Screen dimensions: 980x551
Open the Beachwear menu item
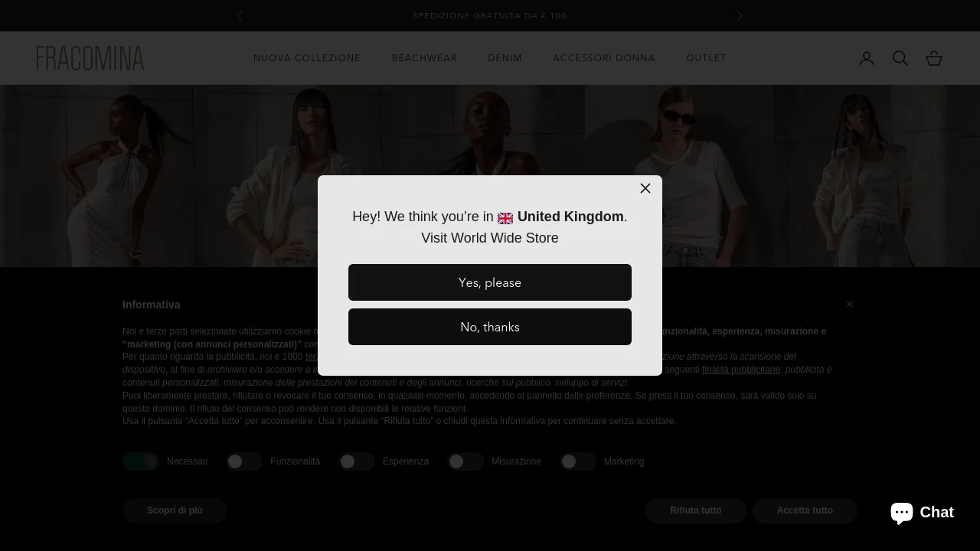(x=424, y=58)
